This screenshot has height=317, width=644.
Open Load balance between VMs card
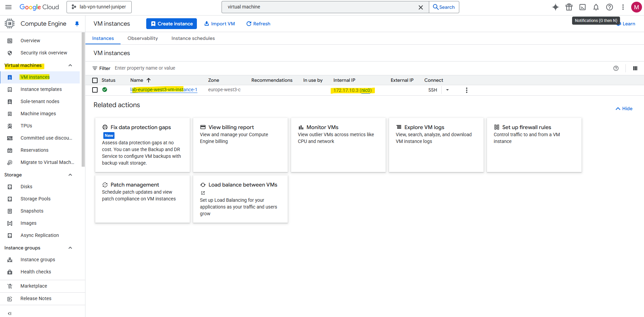point(240,199)
